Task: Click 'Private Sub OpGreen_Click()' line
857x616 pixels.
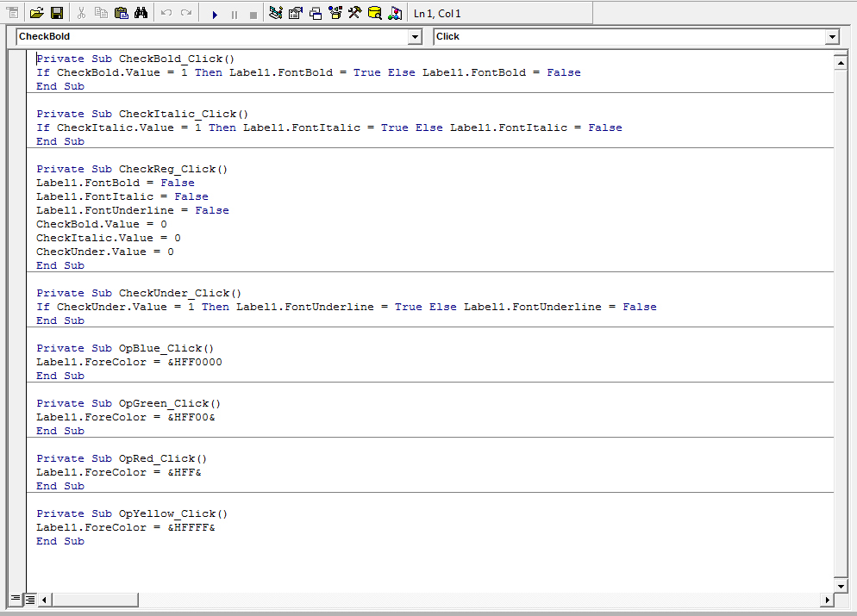Action: [x=128, y=403]
